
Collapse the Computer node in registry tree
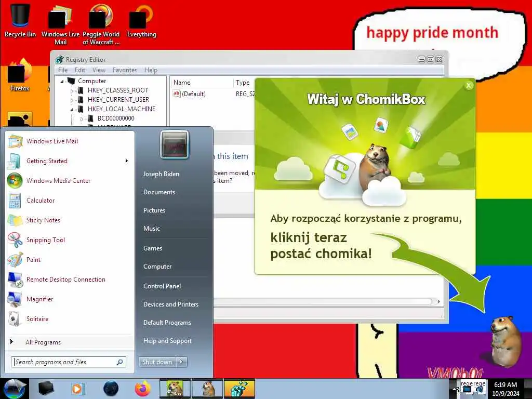click(62, 82)
